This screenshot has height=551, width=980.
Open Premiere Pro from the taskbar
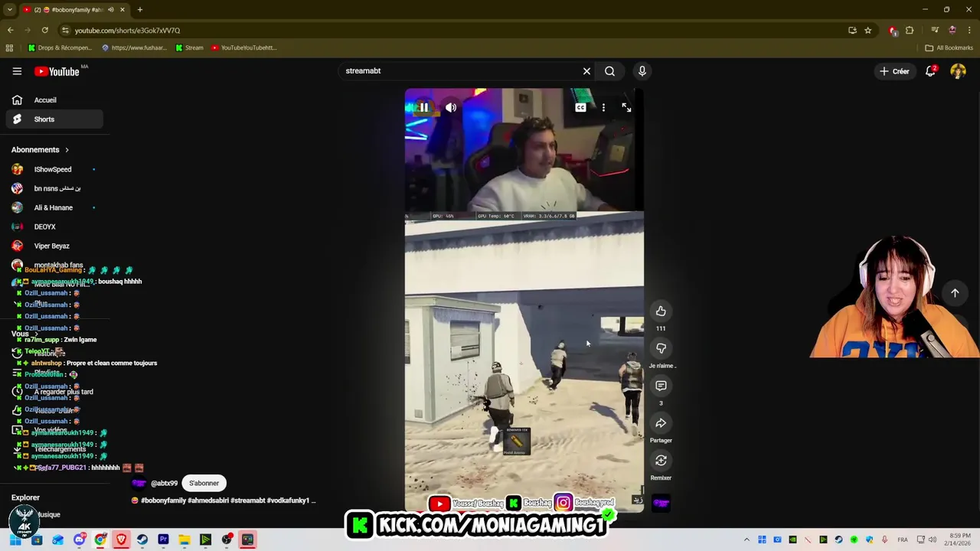coord(163,540)
